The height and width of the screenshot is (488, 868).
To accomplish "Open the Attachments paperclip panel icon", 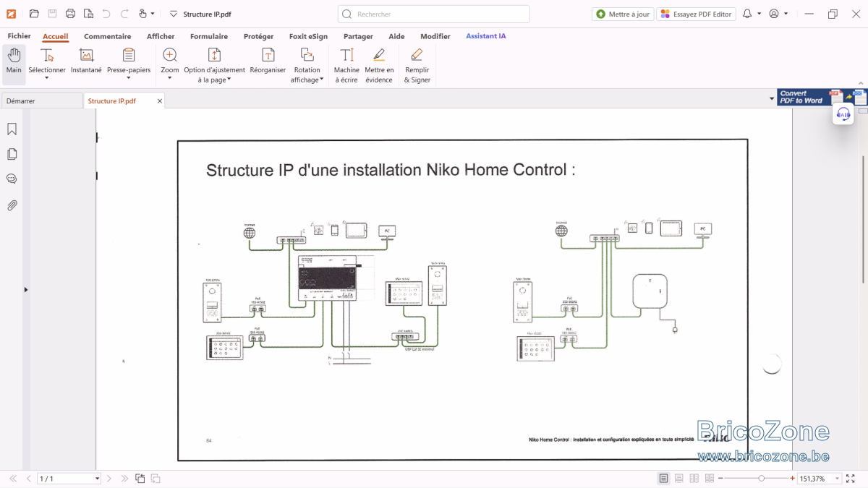I will [x=12, y=205].
